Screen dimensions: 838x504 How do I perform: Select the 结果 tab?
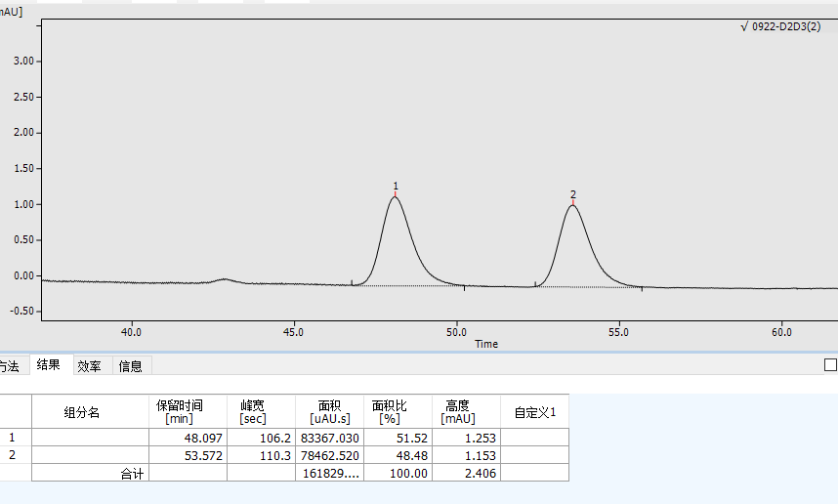point(49,365)
